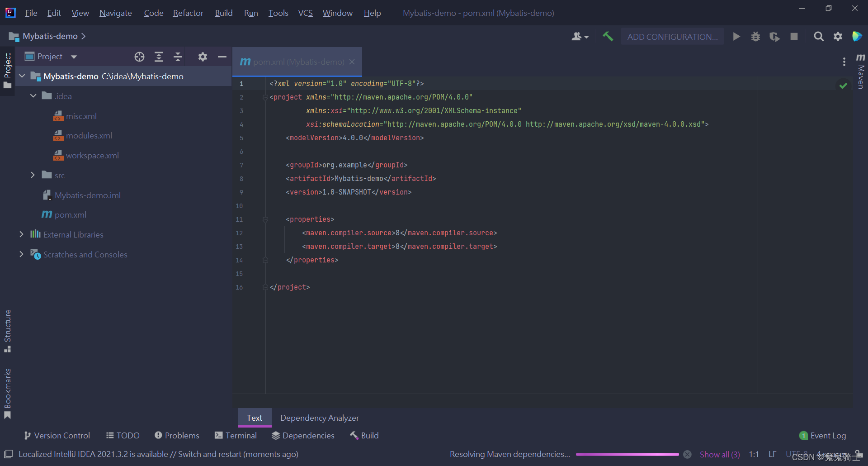Toggle tool window quick access icon
This screenshot has width=868, height=466.
8,454
